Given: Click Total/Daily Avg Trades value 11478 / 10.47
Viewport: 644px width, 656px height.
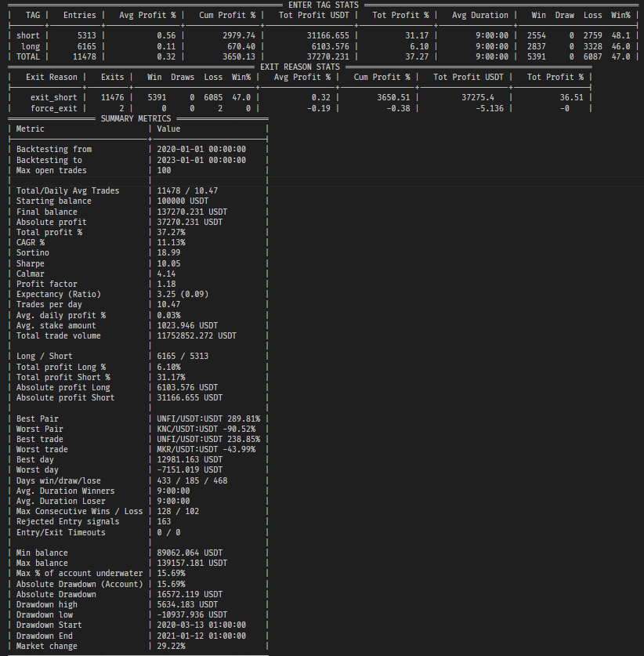Looking at the screenshot, I should 187,190.
